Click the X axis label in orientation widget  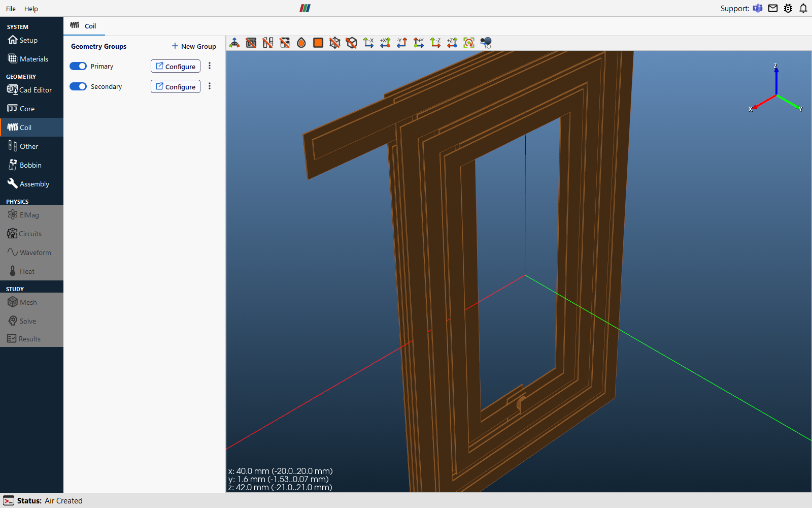click(750, 109)
